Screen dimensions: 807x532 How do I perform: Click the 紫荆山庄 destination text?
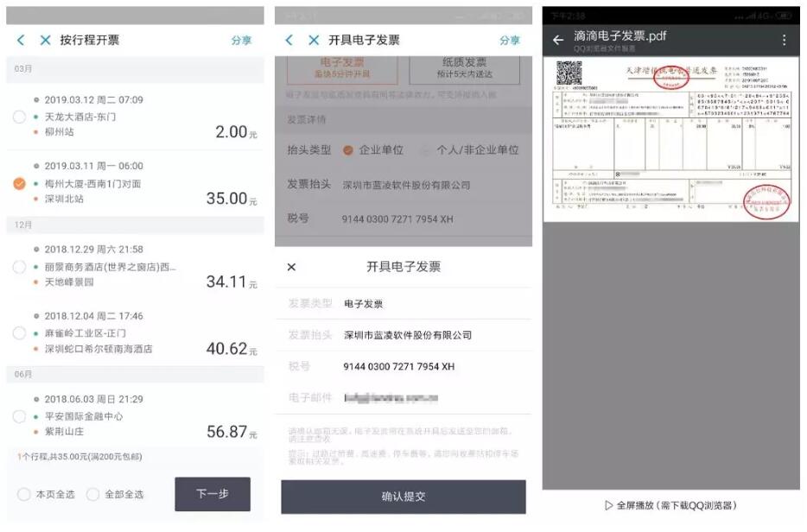click(64, 432)
